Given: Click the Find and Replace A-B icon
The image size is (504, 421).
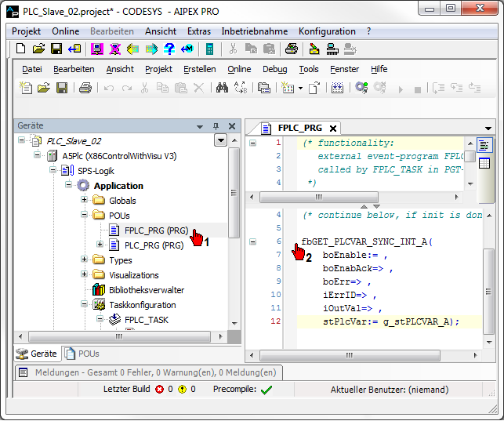Looking at the screenshot, I should [241, 87].
